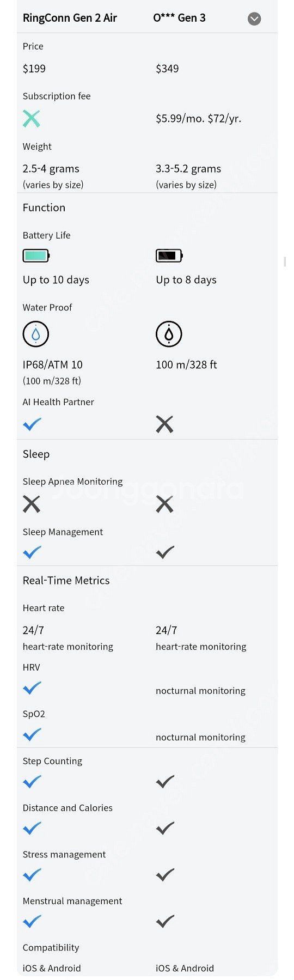294x980 pixels.
Task: Click the black check for Step Counting
Action: point(165,782)
